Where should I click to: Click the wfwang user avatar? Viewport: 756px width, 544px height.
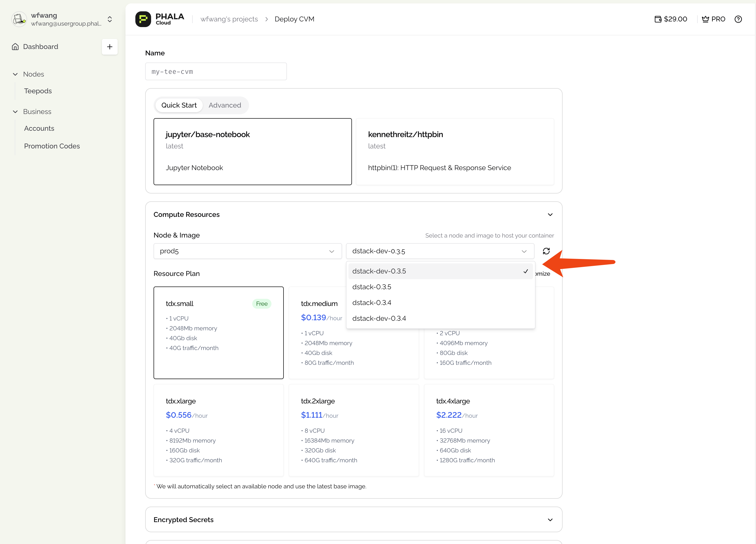pos(19,19)
